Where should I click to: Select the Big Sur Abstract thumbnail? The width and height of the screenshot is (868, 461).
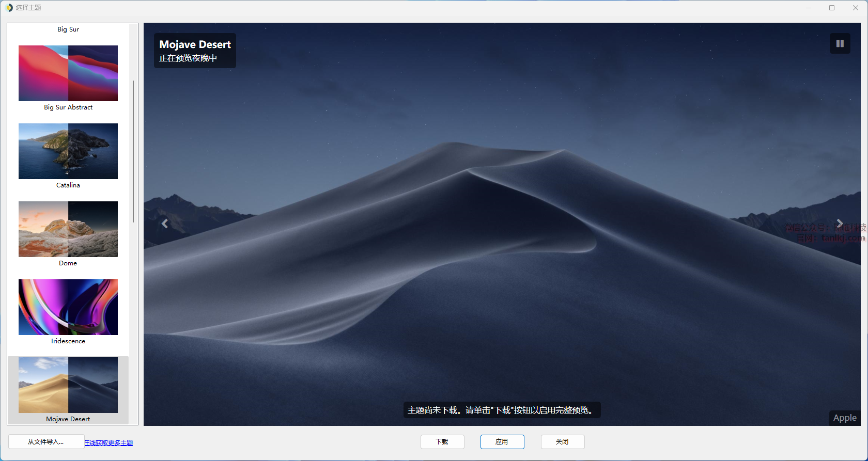pos(68,73)
